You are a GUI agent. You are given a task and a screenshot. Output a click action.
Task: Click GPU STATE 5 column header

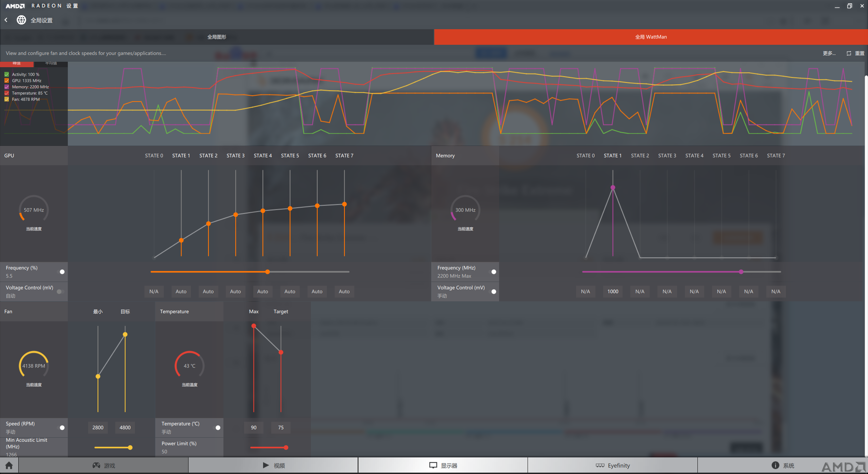290,156
